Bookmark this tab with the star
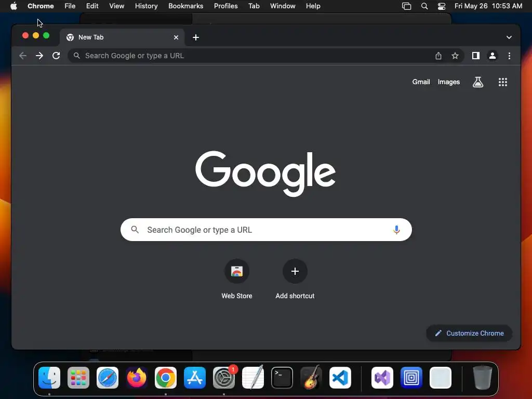The width and height of the screenshot is (532, 399). [455, 56]
